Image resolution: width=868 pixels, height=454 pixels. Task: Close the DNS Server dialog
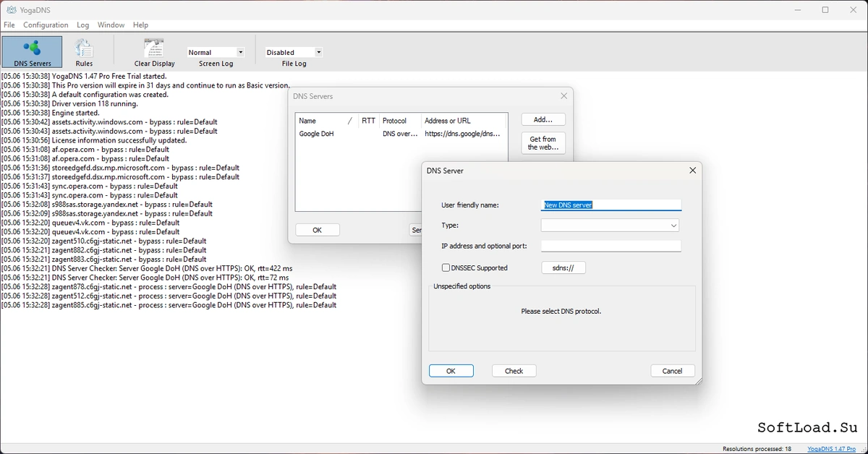coord(692,171)
